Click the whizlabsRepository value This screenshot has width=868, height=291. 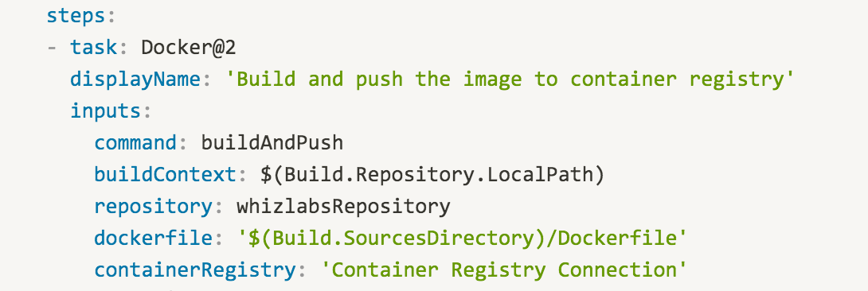343,207
